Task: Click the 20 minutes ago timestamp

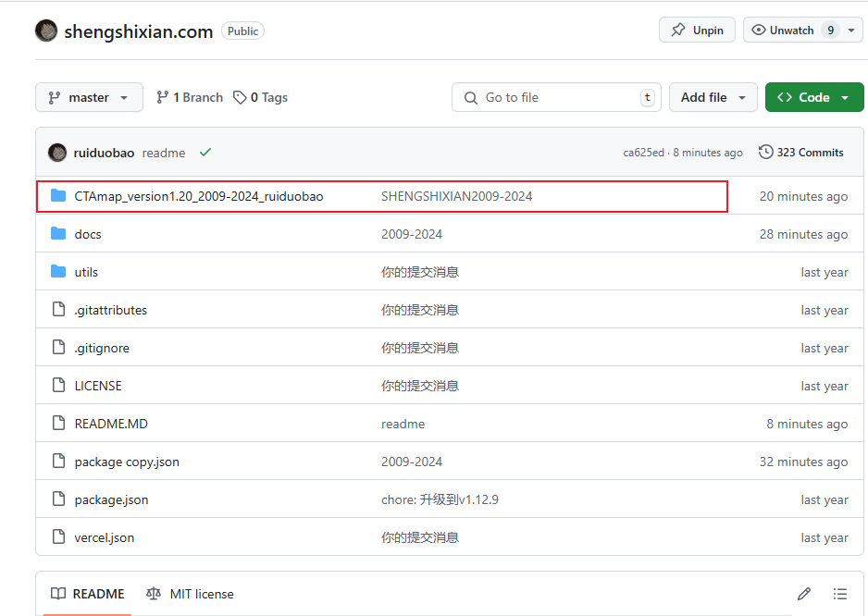Action: (x=804, y=196)
